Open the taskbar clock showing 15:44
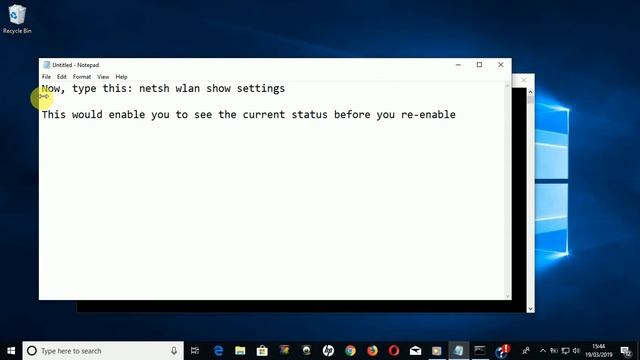Image resolution: width=640 pixels, height=360 pixels. pos(599,351)
